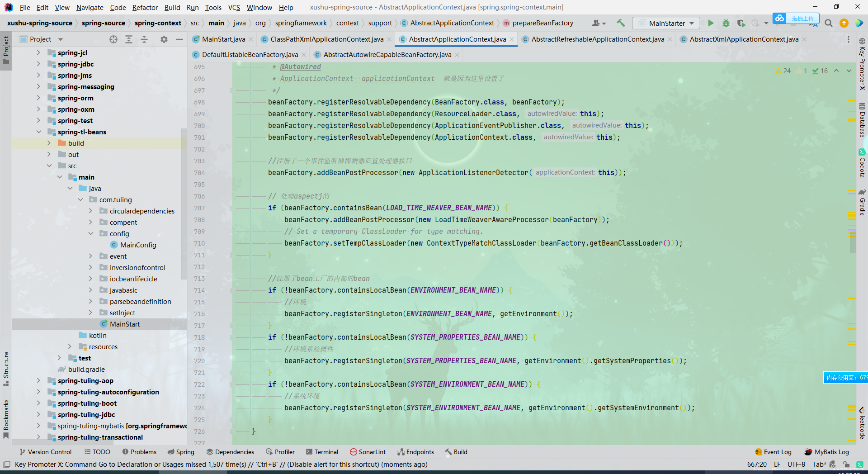Toggle read-only lock in status bar
868x474 pixels.
(x=846, y=465)
